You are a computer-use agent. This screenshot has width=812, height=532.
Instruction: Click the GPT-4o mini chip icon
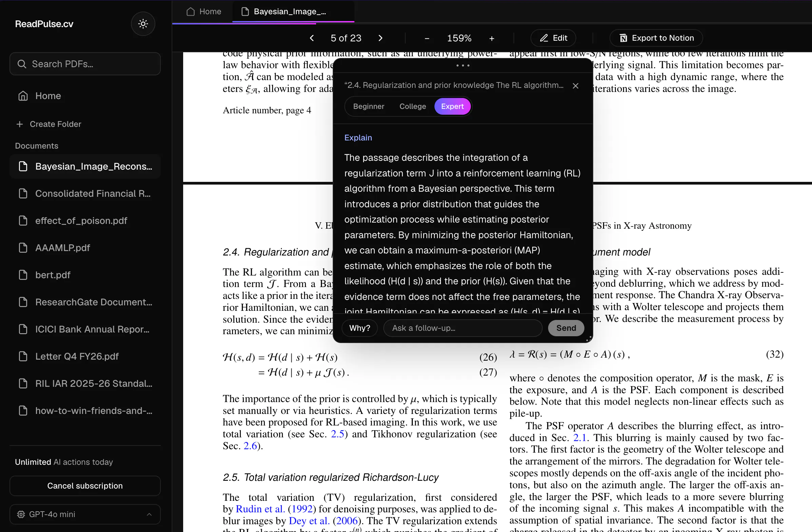(21, 514)
